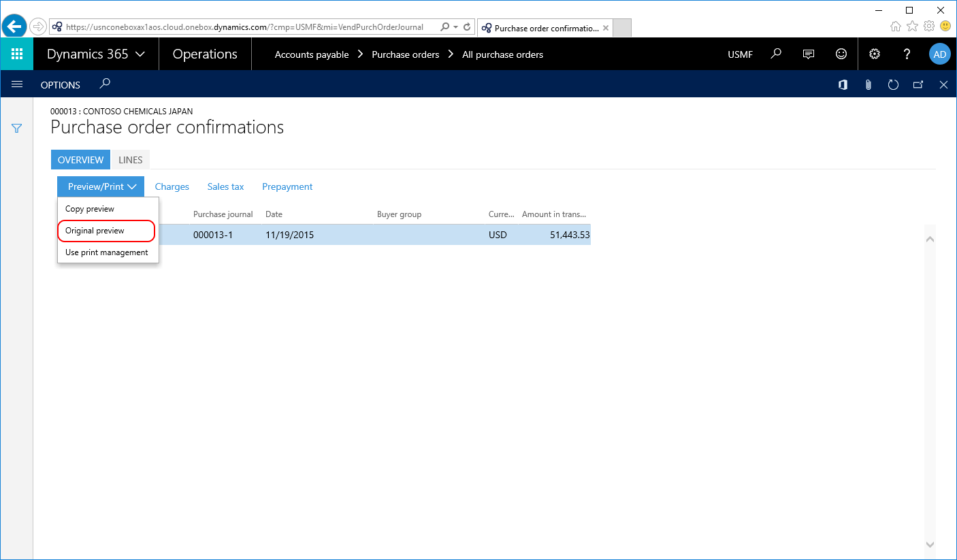Switch to the LINES tab

coord(131,160)
